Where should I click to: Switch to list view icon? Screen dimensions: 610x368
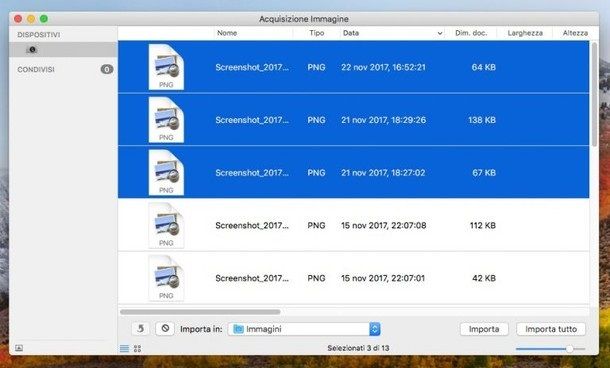point(124,349)
